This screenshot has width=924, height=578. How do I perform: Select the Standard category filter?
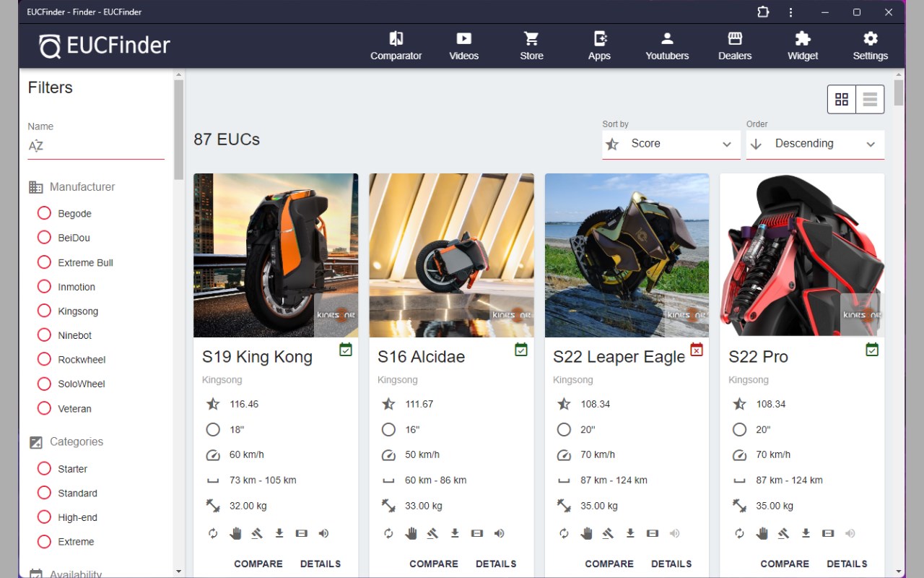[44, 493]
